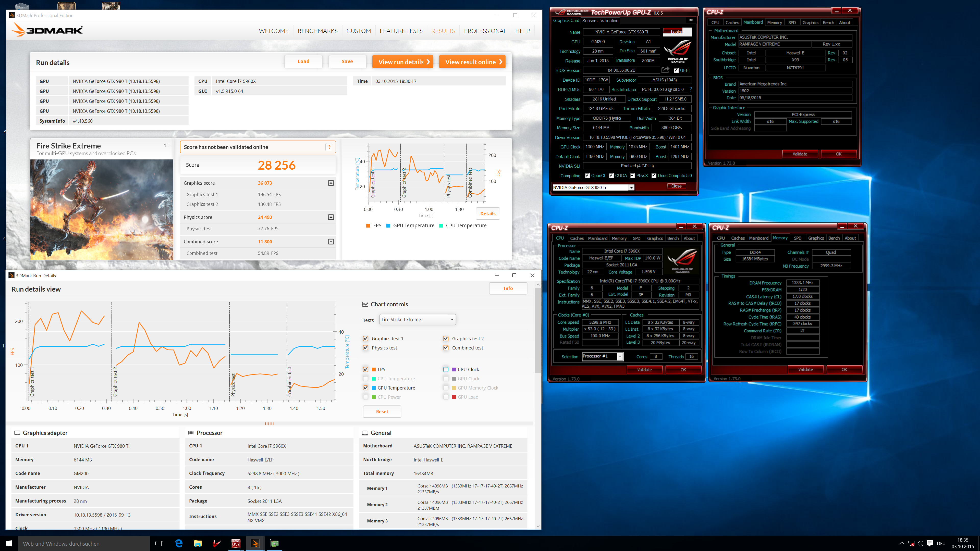Switch to 3DMark taskbar icon
This screenshot has width=980, height=551.
pos(255,543)
